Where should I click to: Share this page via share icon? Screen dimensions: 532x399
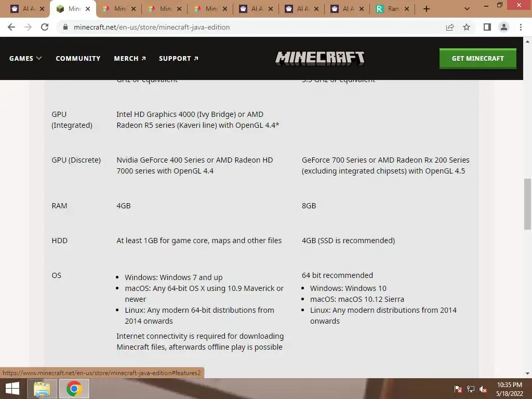coord(450,27)
